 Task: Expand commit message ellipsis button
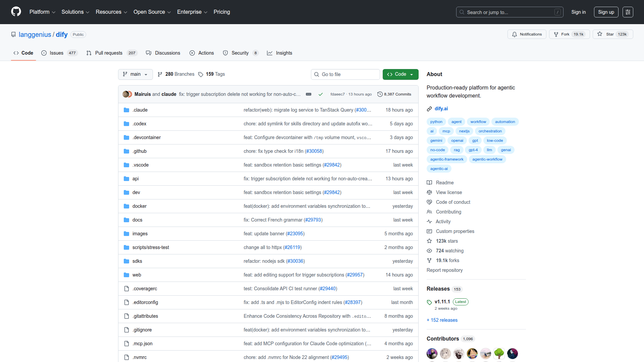(309, 94)
